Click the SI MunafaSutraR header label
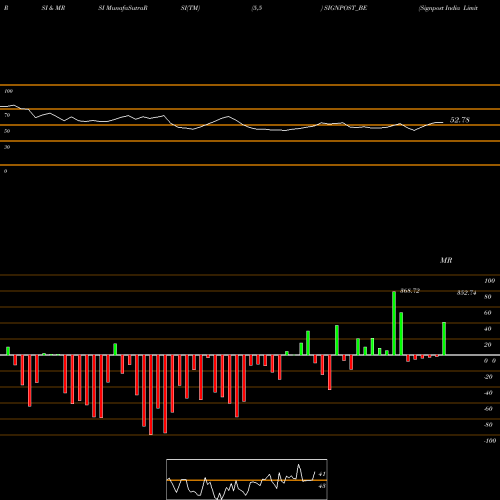This screenshot has width=500, height=500. [123, 8]
